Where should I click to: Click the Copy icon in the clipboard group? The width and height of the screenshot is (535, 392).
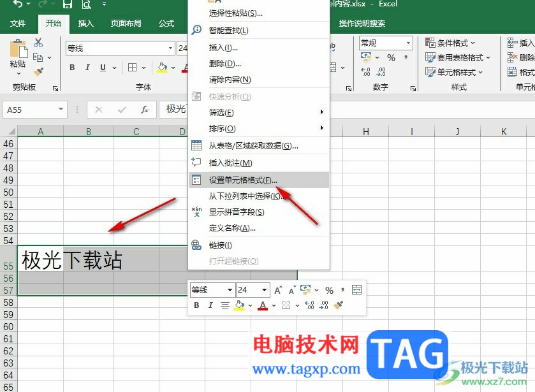point(38,57)
